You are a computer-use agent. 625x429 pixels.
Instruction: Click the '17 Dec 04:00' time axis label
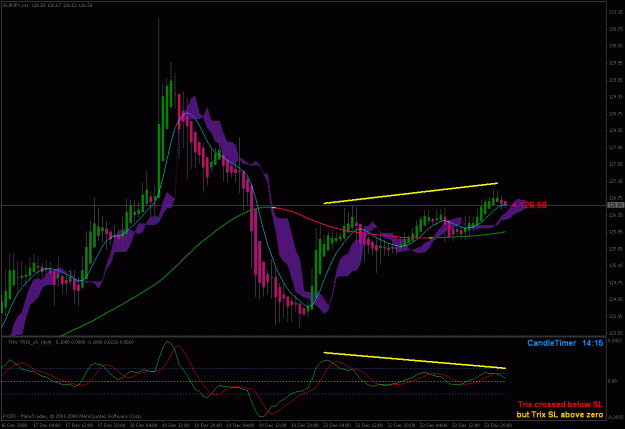tap(47, 425)
